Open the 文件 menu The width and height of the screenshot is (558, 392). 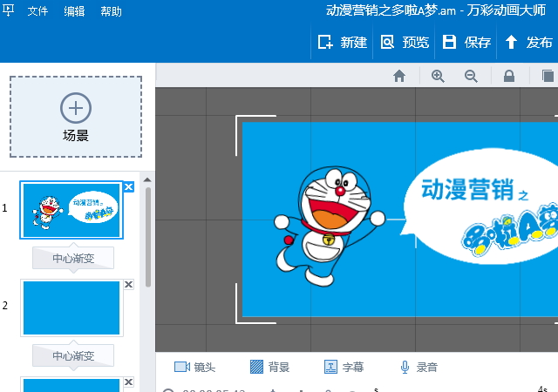pyautogui.click(x=37, y=11)
